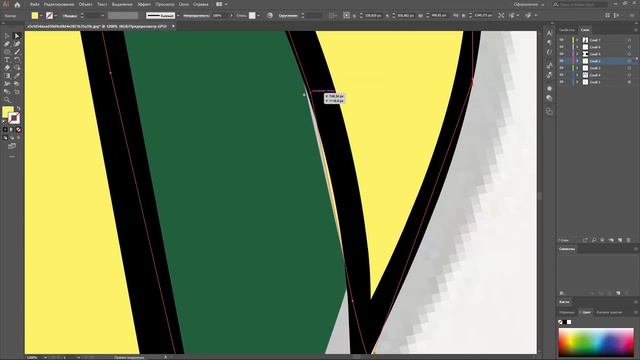Expand layer Слой 7 contents
640x360 pixels.
click(x=577, y=40)
